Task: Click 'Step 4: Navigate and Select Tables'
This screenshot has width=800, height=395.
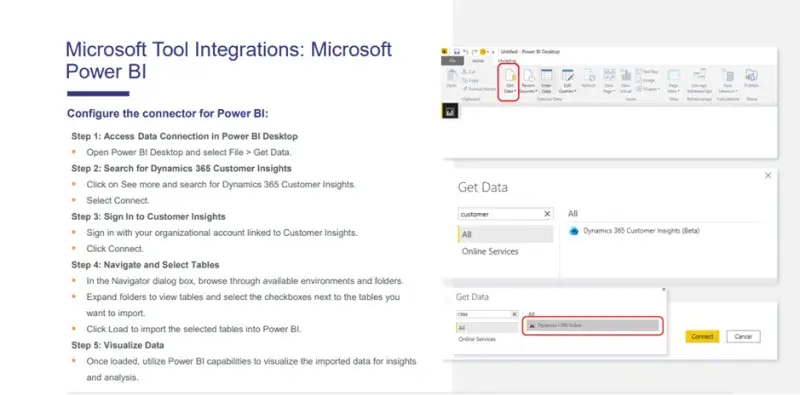Action: click(145, 265)
